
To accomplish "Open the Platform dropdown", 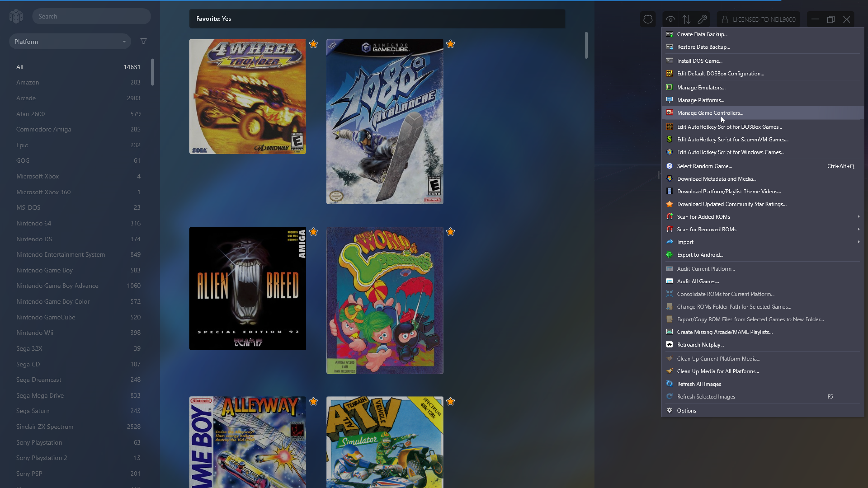I will [x=70, y=41].
